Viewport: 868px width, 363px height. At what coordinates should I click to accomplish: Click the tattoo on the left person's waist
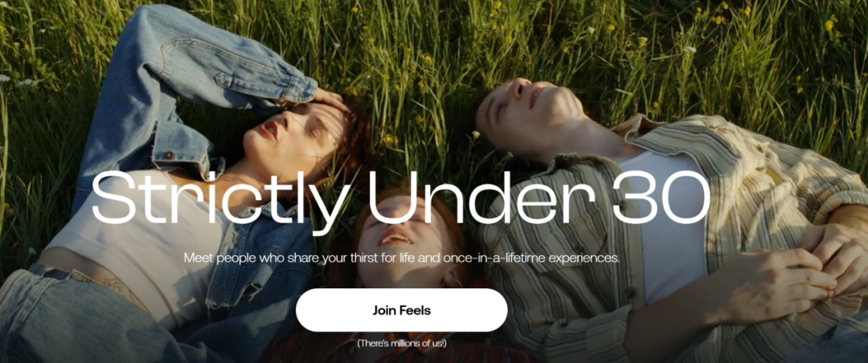click(119, 283)
